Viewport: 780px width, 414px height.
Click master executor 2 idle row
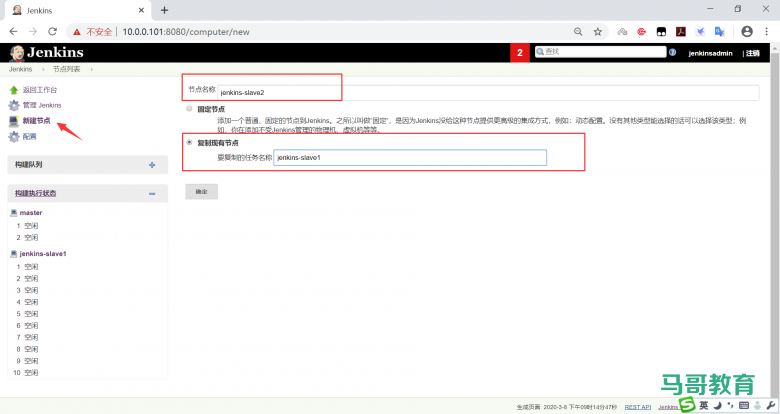pos(27,238)
